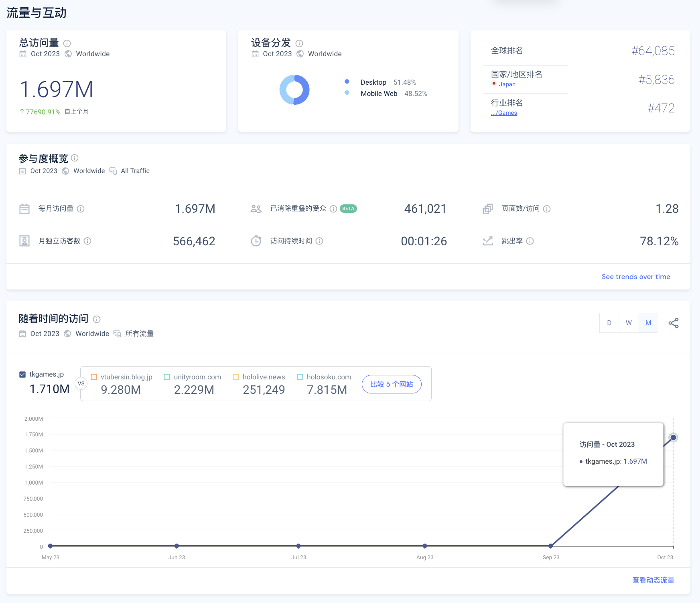
Task: Select weekly W granularity tab
Action: coord(629,323)
